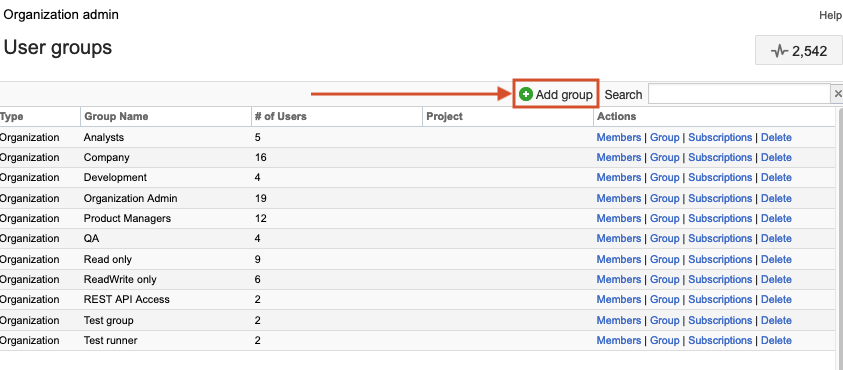843x370 pixels.
Task: Open Subscriptions for the Company group
Action: click(x=720, y=157)
